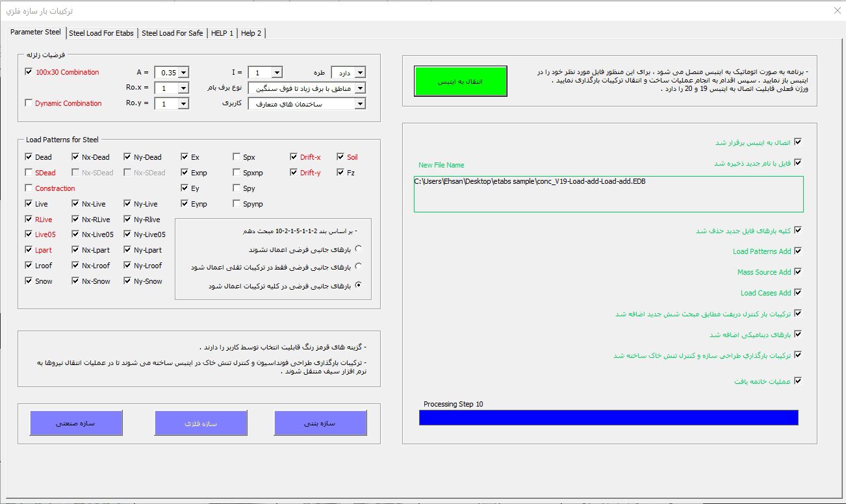The image size is (846, 504).
Task: Toggle the Nx-Dead checkbox
Action: click(x=75, y=157)
